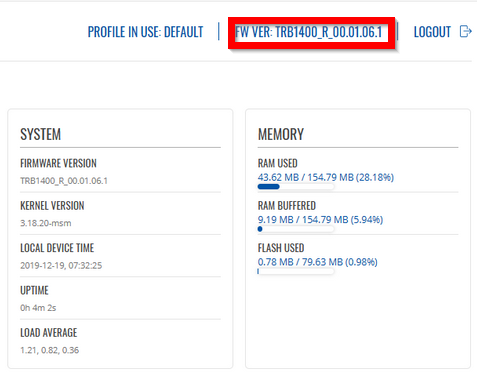This screenshot has height=379, width=477.
Task: Click the RAM USED progress bar
Action: pos(296,187)
